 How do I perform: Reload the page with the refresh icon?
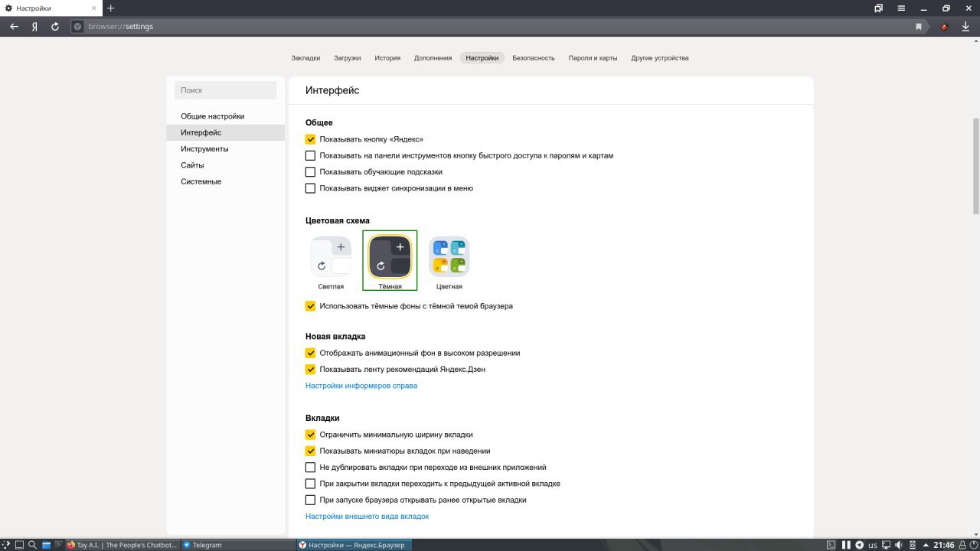(55, 26)
